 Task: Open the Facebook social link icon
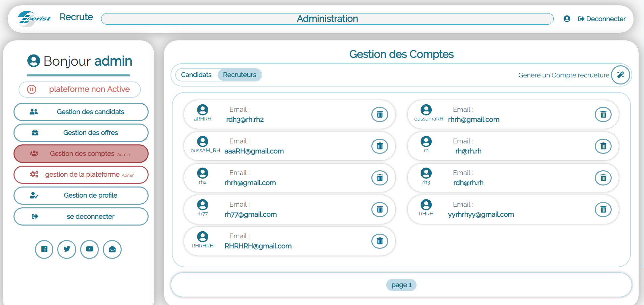pyautogui.click(x=44, y=249)
